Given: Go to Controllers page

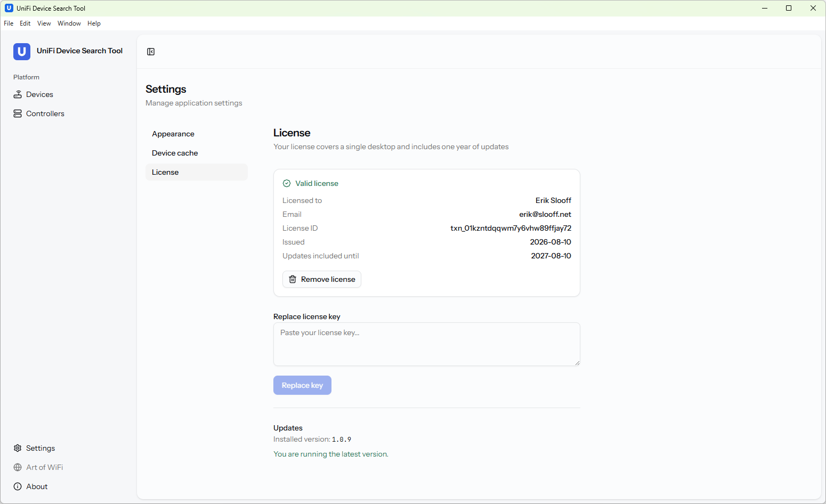Looking at the screenshot, I should point(68,113).
